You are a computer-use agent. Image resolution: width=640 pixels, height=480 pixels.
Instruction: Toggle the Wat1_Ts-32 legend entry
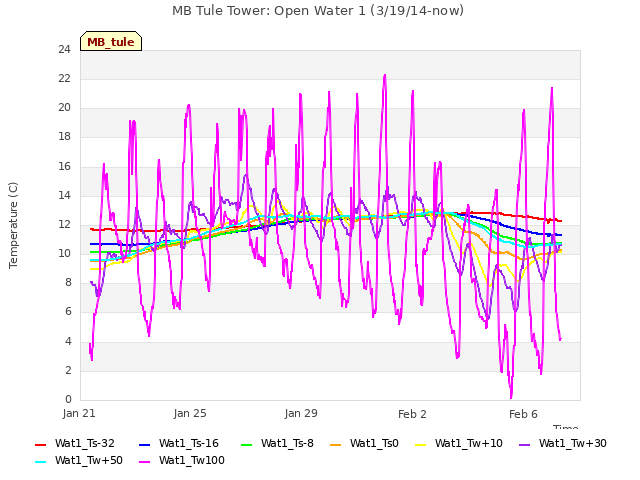click(x=75, y=443)
